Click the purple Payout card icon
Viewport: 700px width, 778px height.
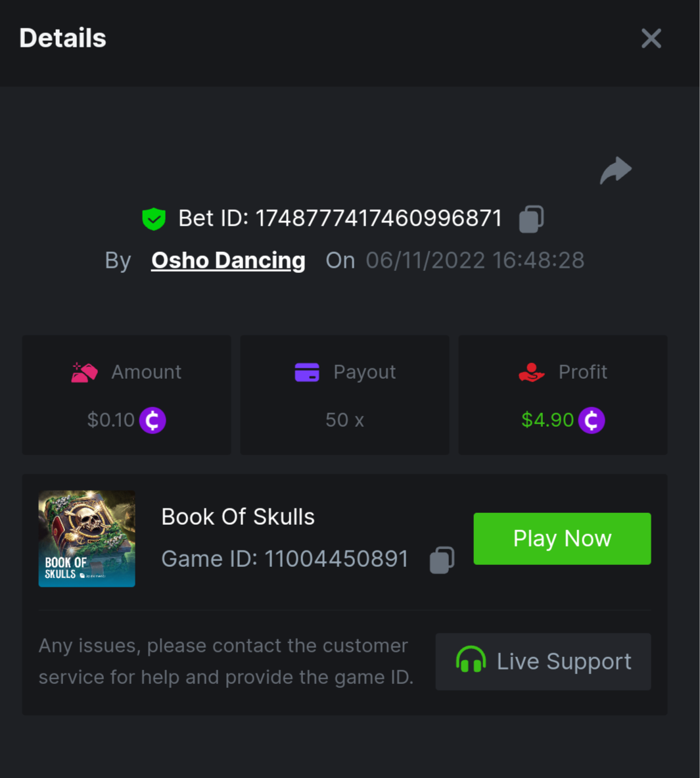[307, 372]
